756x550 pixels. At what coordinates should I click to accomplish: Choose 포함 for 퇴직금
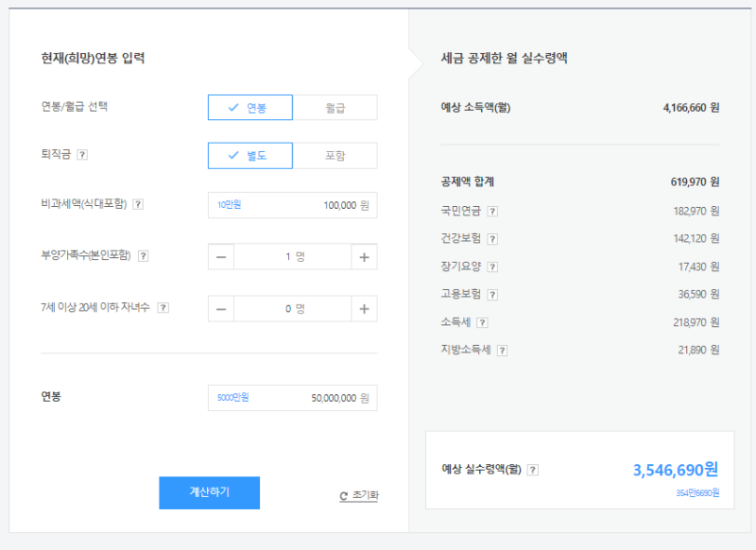(335, 155)
